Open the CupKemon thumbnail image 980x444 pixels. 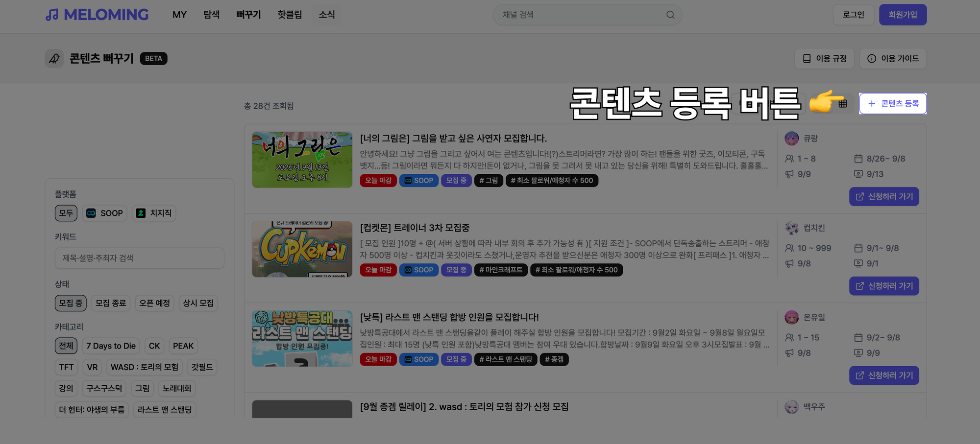click(302, 249)
